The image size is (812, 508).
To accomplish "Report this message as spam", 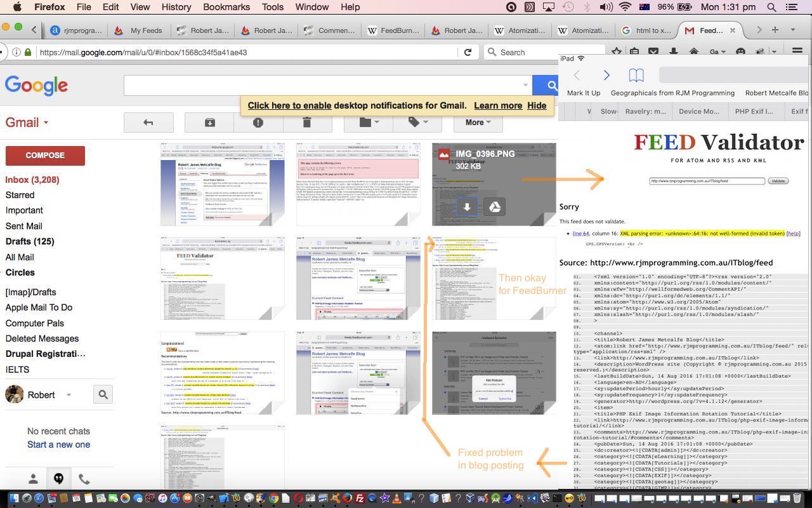I will [x=258, y=123].
